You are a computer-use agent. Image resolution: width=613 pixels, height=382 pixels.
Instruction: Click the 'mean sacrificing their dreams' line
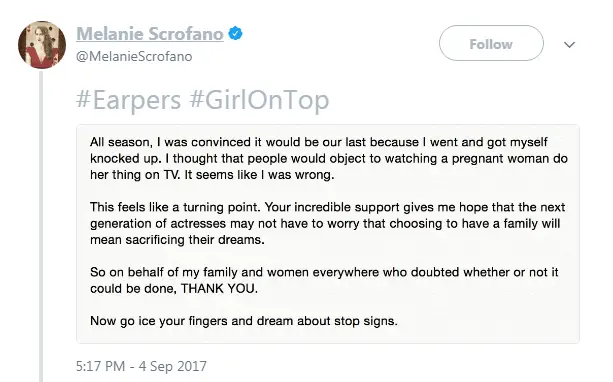[177, 240]
